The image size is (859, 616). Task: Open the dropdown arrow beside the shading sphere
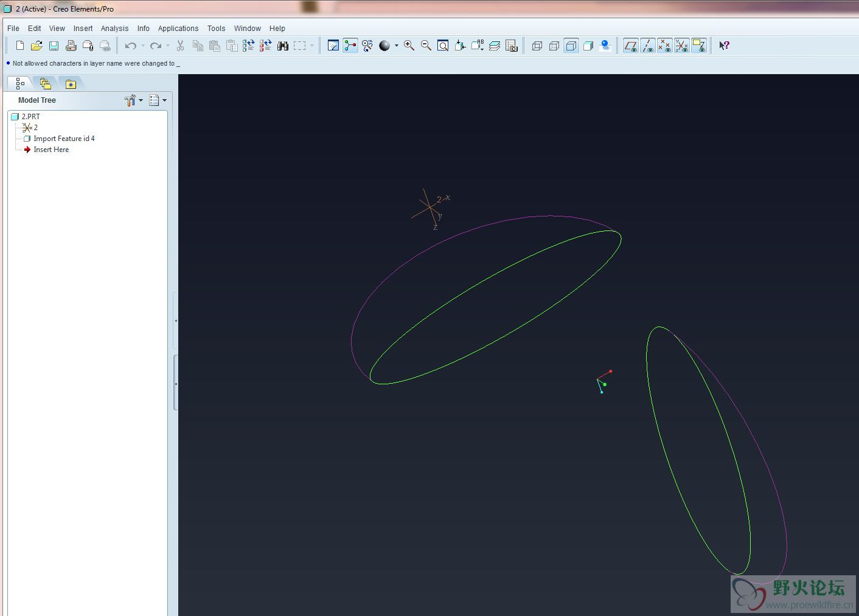point(397,46)
